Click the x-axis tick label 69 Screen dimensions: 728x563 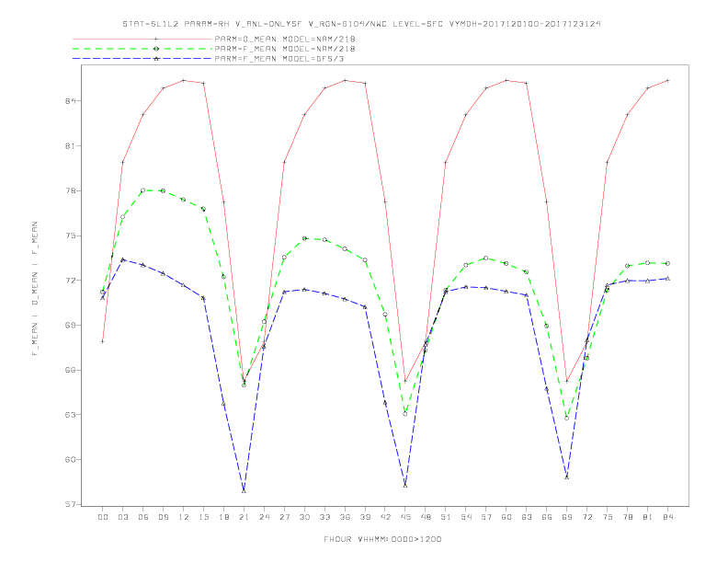pyautogui.click(x=567, y=517)
